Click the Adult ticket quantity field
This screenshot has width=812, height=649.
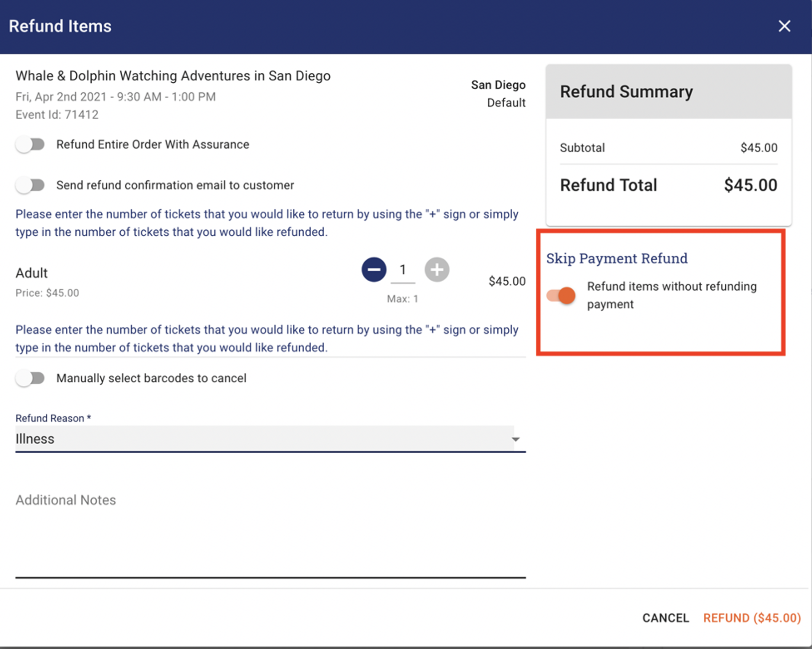403,271
